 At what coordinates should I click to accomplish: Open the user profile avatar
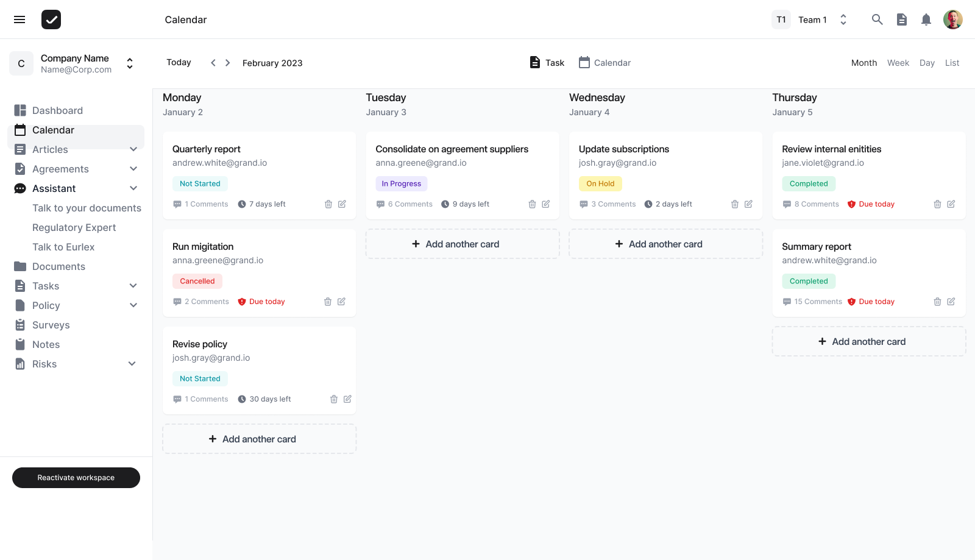pos(952,19)
